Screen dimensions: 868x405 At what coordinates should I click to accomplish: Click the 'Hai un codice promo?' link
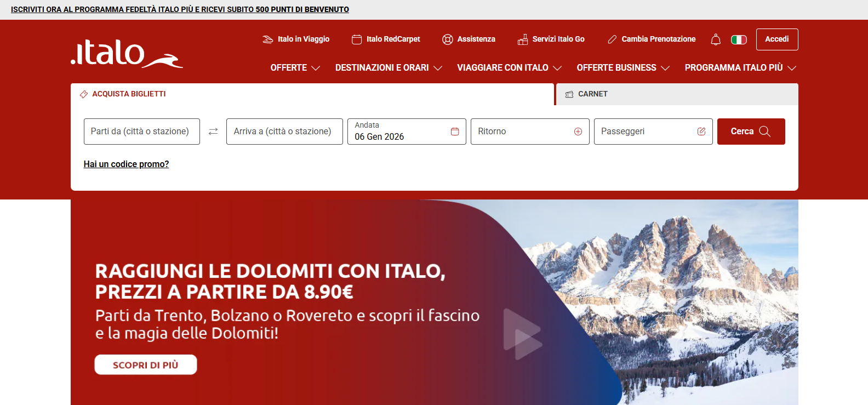(126, 164)
